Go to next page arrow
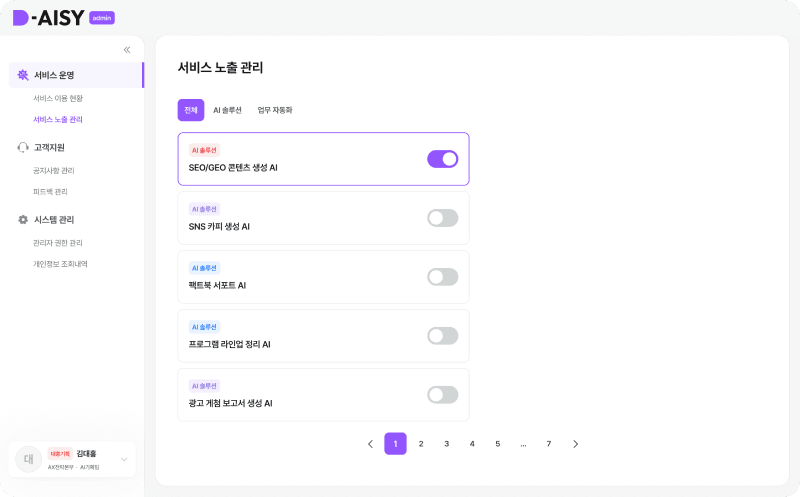This screenshot has height=497, width=800. point(576,444)
